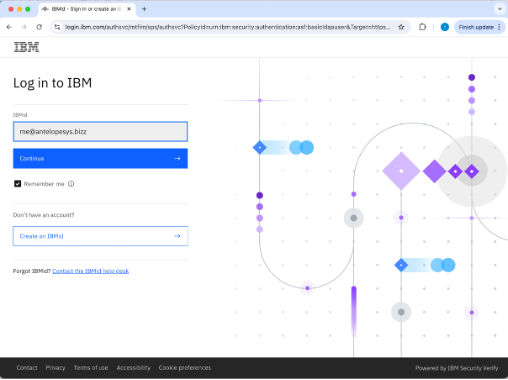
Task: Open the Chrome profile avatar
Action: (445, 27)
